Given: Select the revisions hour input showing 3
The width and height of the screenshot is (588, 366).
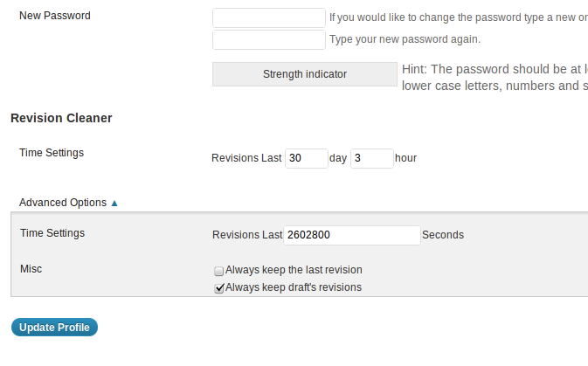Looking at the screenshot, I should point(371,158).
